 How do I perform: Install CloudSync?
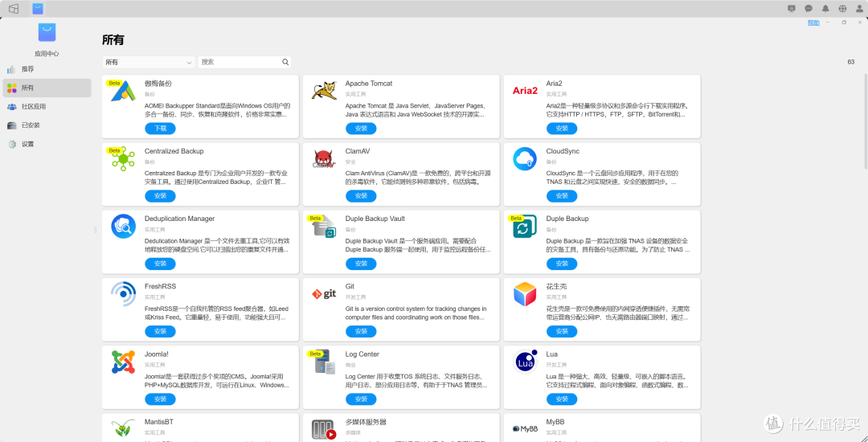tap(562, 196)
